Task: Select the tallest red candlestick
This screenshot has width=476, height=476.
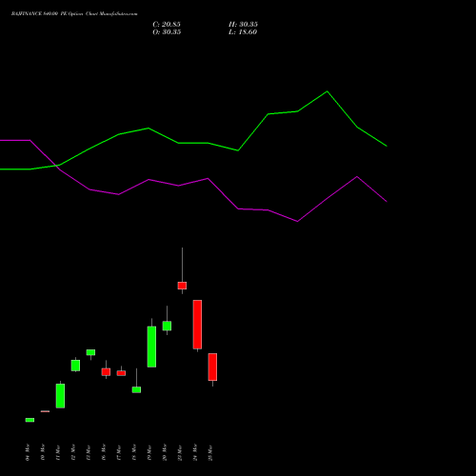Action: coord(197,325)
